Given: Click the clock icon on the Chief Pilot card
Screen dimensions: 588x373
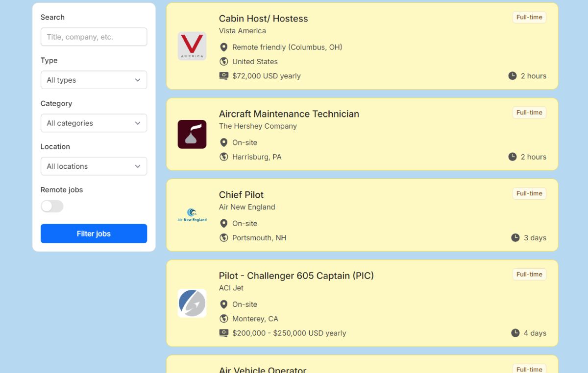Looking at the screenshot, I should coord(515,238).
